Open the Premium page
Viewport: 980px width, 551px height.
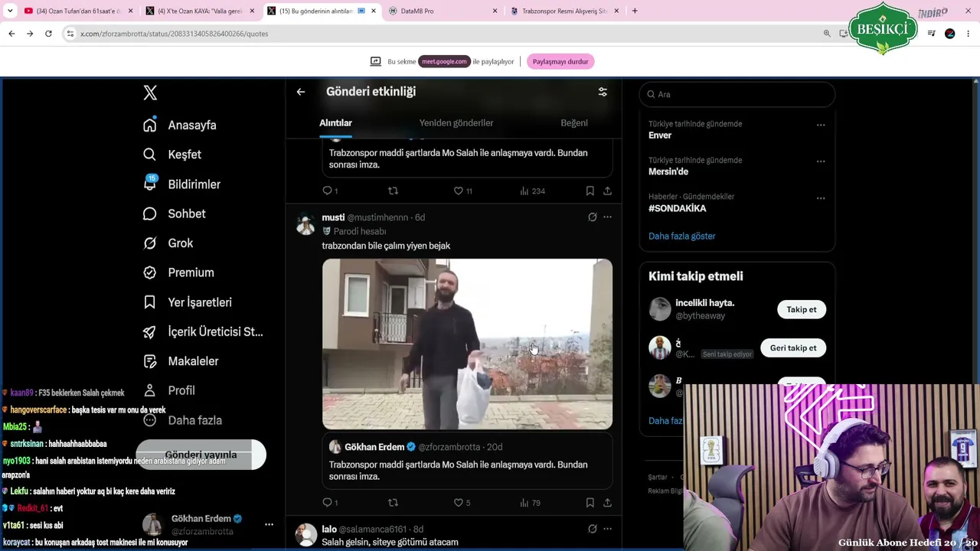click(178, 272)
